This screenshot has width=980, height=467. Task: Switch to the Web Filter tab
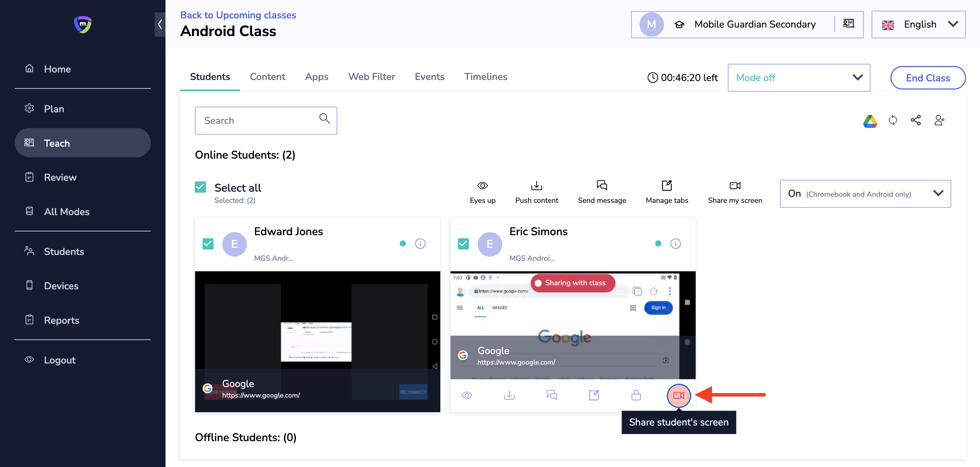point(371,77)
